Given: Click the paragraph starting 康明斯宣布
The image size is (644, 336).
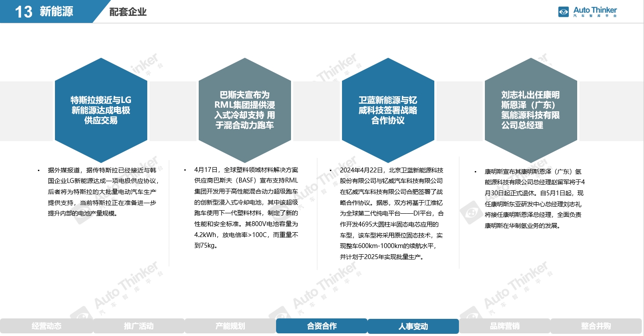Looking at the screenshot, I should coord(535,198).
